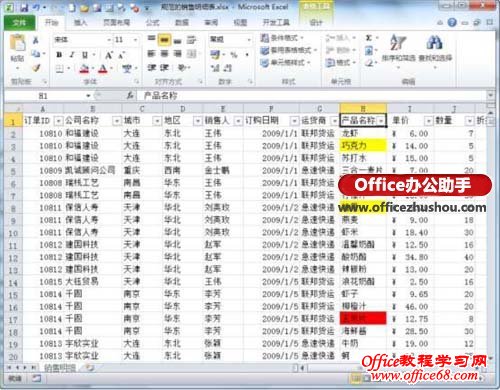Click the Orientation text rotation icon
The width and height of the screenshot is (500, 390).
[x=182, y=68]
